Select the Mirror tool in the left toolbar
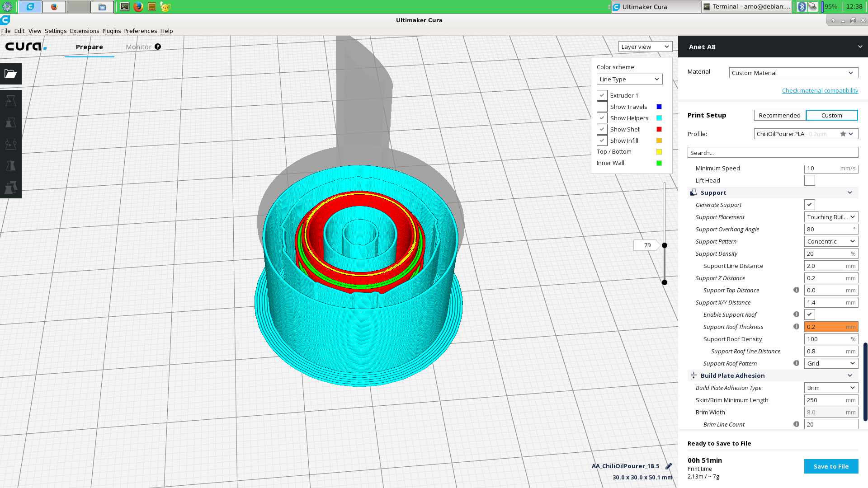Screen dimensions: 868x488 11,165
